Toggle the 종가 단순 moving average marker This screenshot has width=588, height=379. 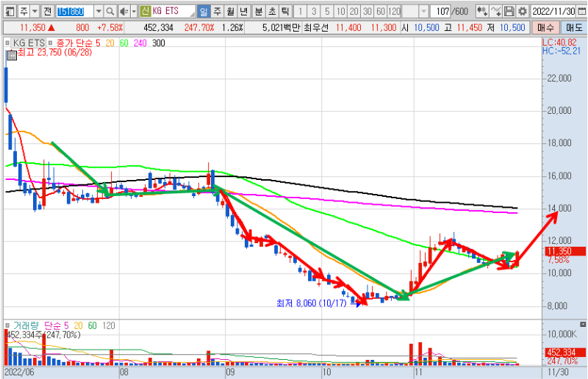50,43
